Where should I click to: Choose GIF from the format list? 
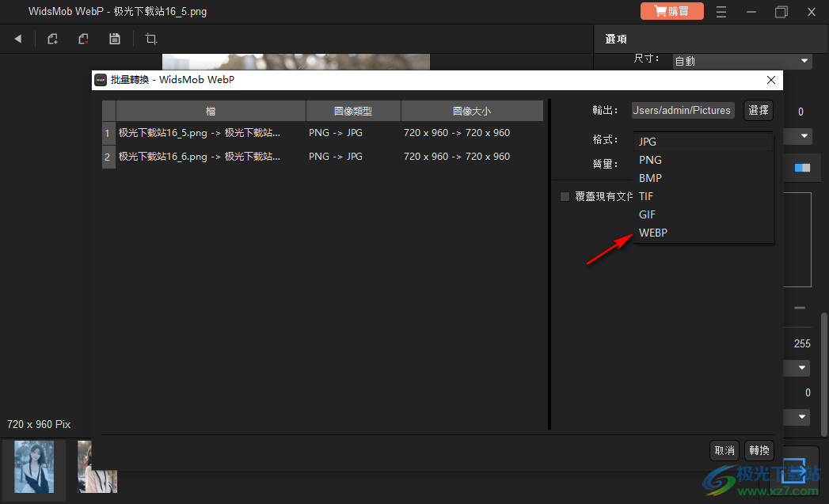pyautogui.click(x=703, y=214)
